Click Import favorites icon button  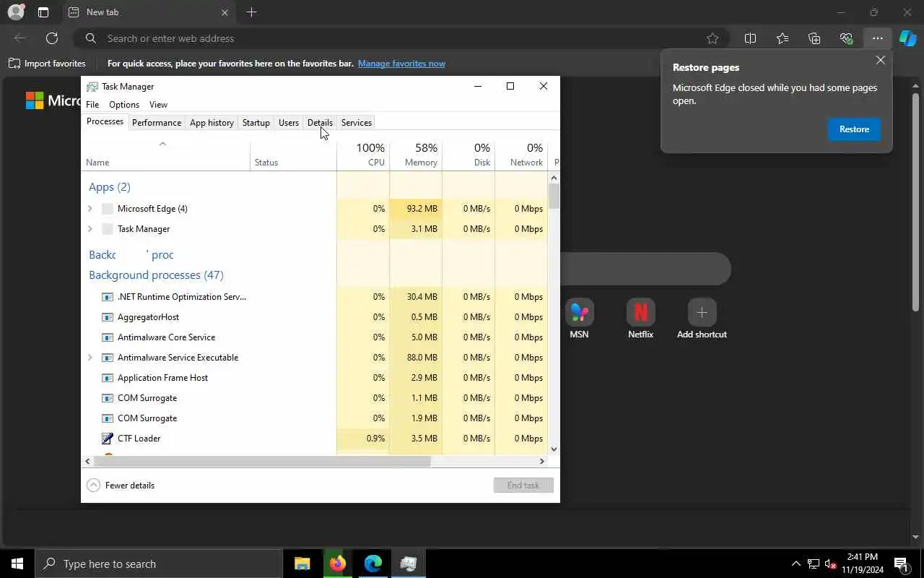click(47, 64)
